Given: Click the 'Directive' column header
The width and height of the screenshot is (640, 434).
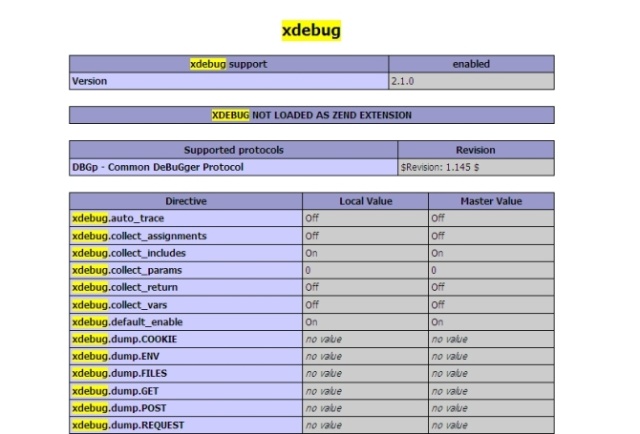Looking at the screenshot, I should point(186,201).
